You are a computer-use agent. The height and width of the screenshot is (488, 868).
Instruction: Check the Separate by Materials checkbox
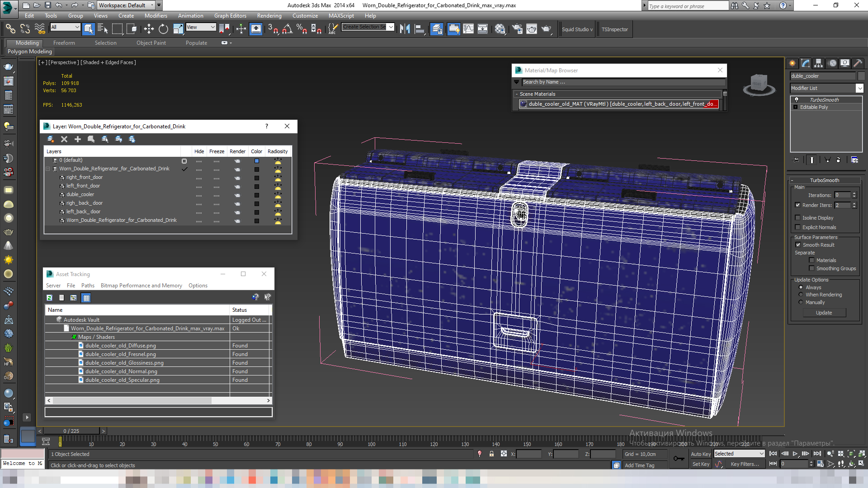point(811,260)
